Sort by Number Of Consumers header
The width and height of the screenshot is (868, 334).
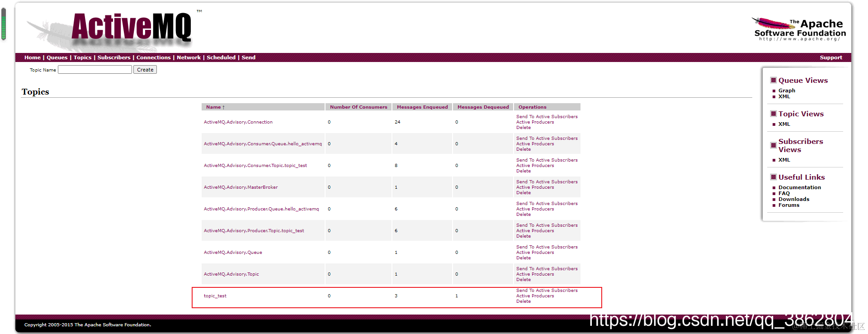[x=359, y=107]
